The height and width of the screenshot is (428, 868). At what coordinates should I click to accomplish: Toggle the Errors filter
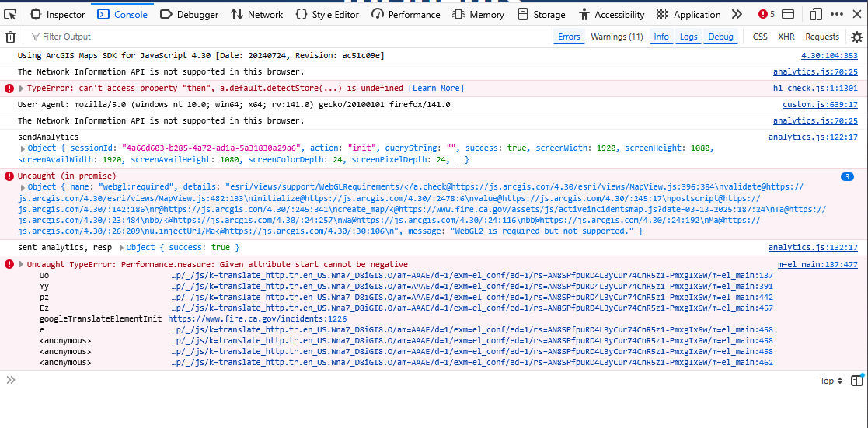click(569, 37)
